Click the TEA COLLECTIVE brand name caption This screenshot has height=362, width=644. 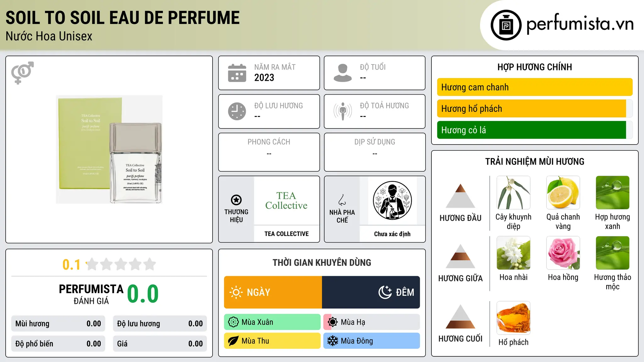[286, 234]
